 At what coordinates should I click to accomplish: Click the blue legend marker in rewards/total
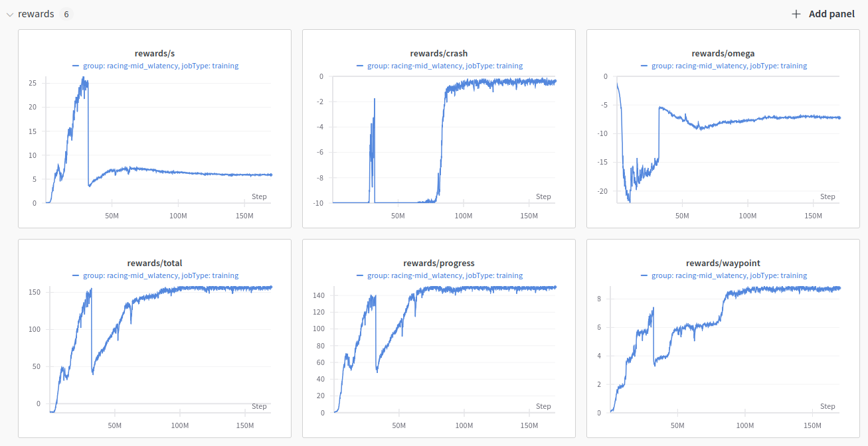74,275
